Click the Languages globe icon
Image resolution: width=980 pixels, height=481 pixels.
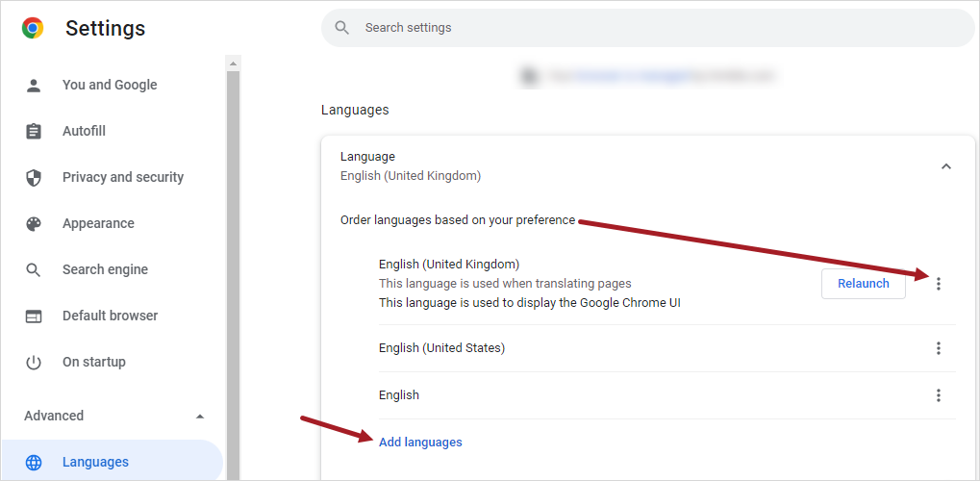point(33,462)
